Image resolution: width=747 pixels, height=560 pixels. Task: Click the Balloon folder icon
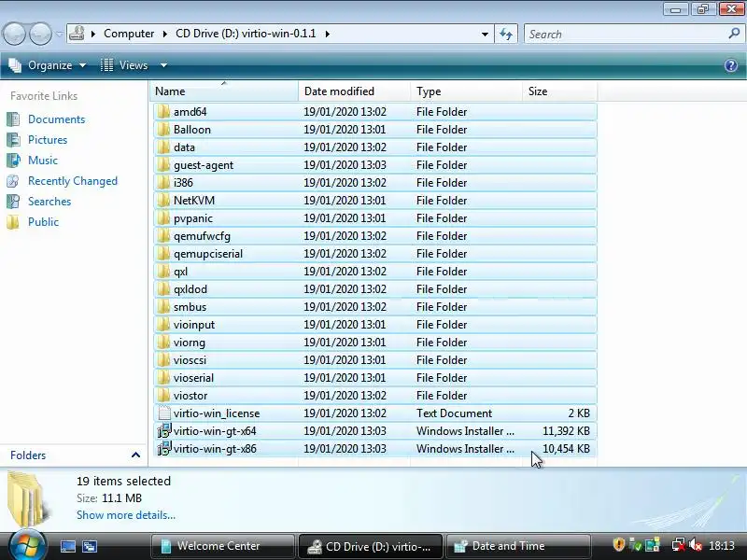click(x=163, y=130)
